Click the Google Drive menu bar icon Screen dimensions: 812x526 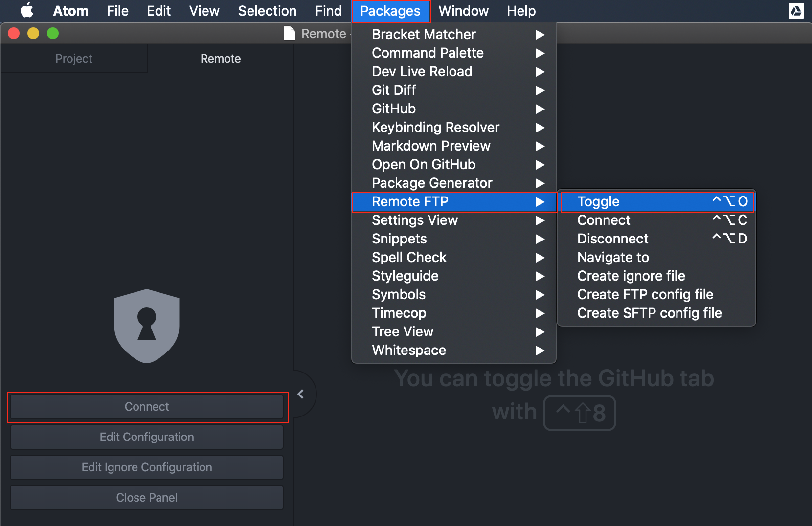(x=796, y=11)
